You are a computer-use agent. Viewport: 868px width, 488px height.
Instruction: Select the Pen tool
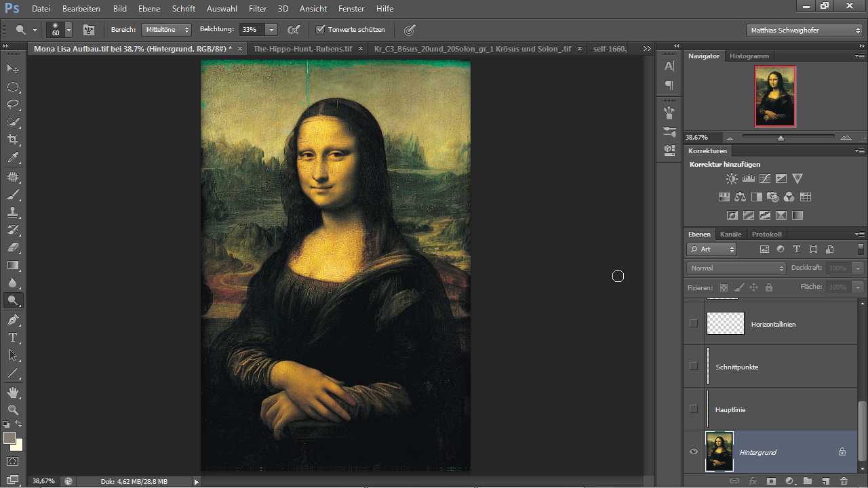tap(13, 320)
